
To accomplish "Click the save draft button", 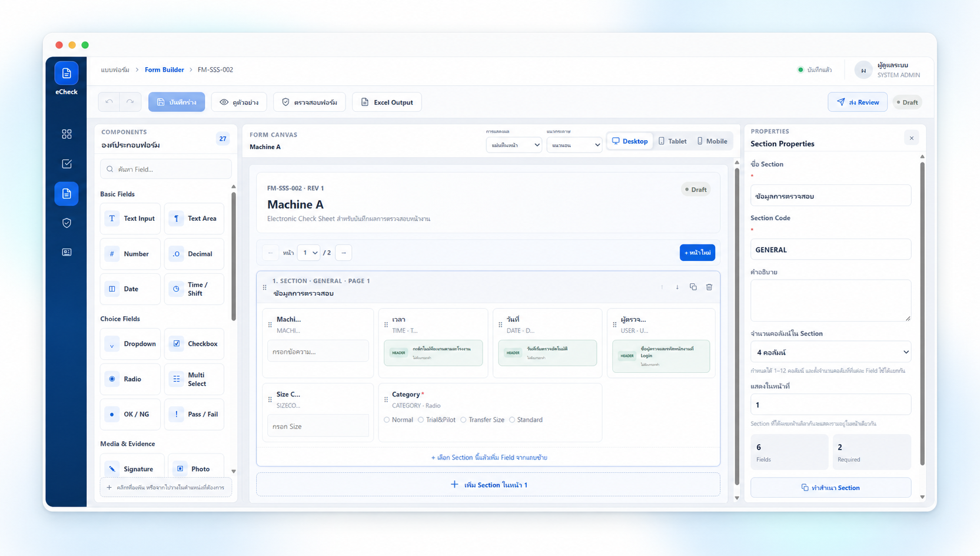I will (x=177, y=102).
